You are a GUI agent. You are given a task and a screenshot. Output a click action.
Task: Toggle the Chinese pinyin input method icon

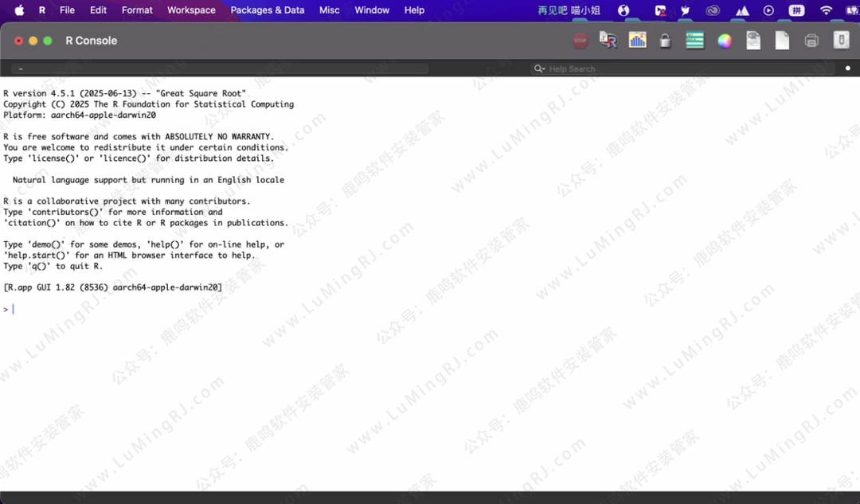pyautogui.click(x=796, y=10)
